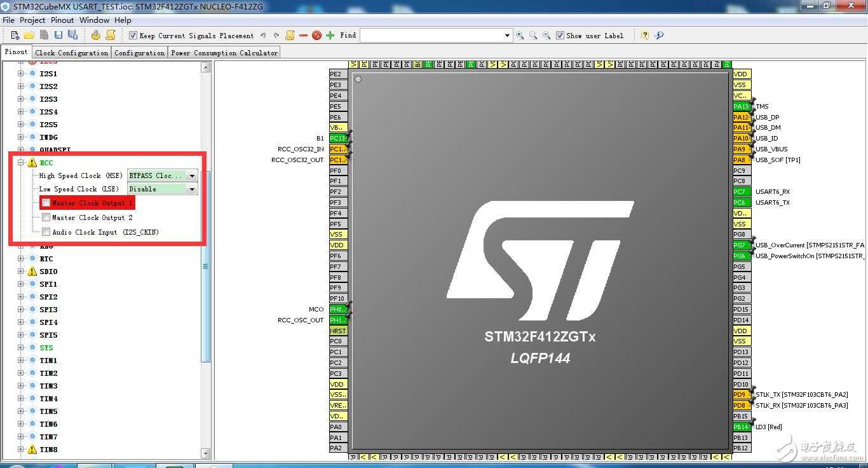Screen dimensions: 868x468
Task: Open the Window menu
Action: (95, 20)
